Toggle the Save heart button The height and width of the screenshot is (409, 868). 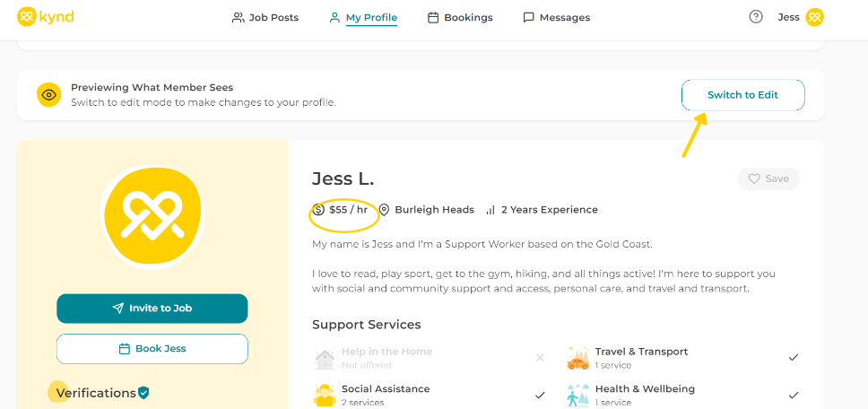(768, 178)
